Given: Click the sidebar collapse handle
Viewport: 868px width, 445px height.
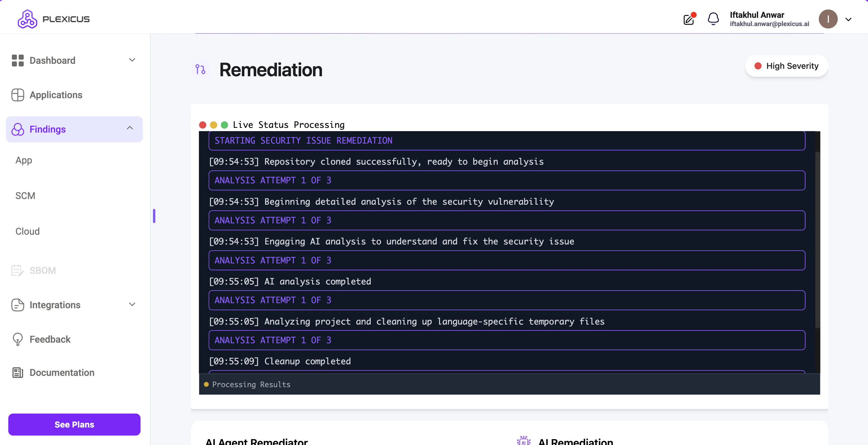Looking at the screenshot, I should (154, 216).
